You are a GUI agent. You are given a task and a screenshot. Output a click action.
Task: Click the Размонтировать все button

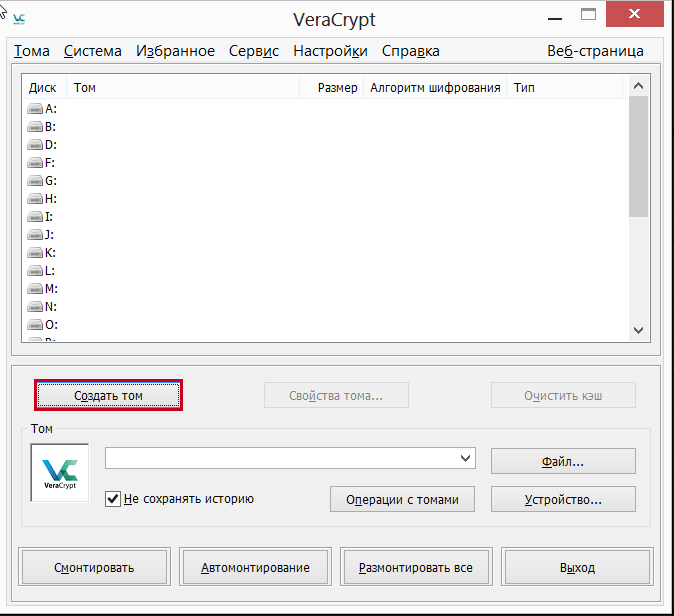[x=416, y=567]
